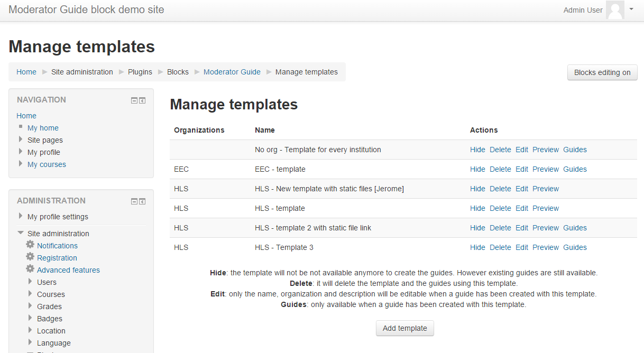Image resolution: width=644 pixels, height=353 pixels.
Task: Dock the Navigation block to the sidebar
Action: [x=142, y=100]
